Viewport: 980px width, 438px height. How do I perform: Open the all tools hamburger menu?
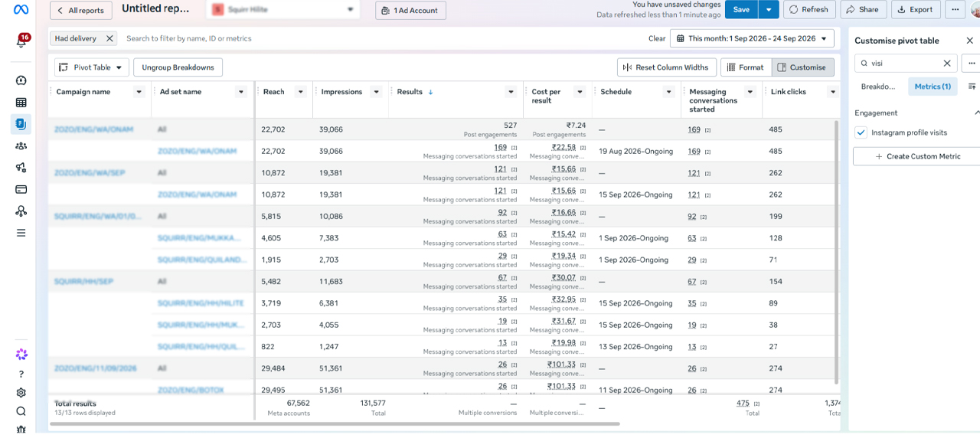pyautogui.click(x=21, y=233)
